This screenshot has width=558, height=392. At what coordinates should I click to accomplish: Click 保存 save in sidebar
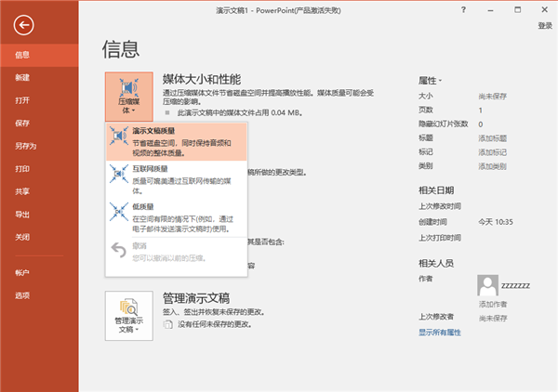(x=39, y=123)
